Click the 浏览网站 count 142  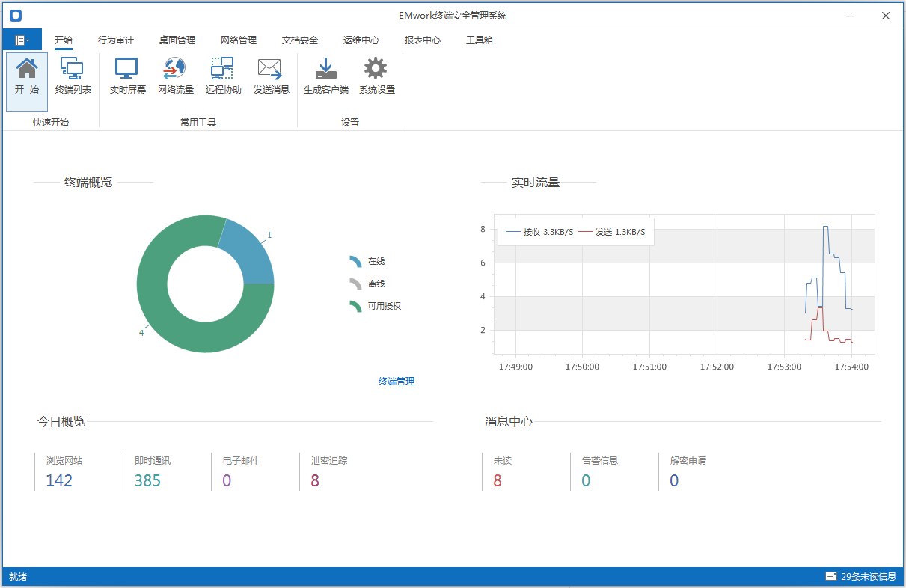[59, 480]
